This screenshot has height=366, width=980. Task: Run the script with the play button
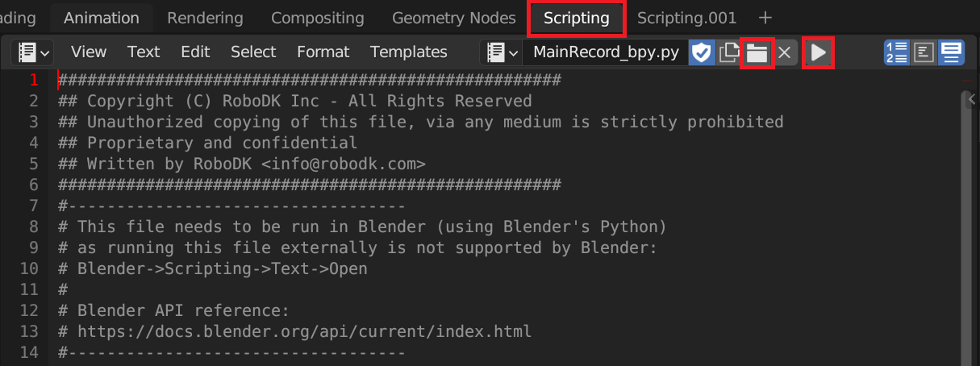818,53
